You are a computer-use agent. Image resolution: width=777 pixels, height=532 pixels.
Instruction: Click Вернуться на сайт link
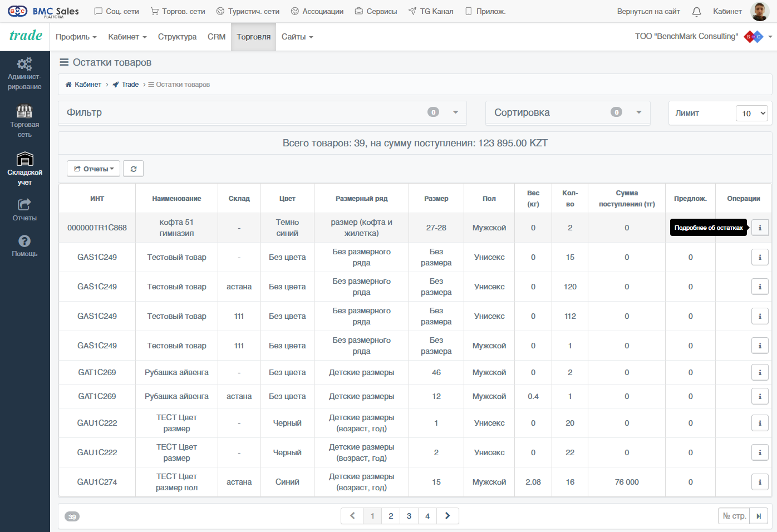648,11
